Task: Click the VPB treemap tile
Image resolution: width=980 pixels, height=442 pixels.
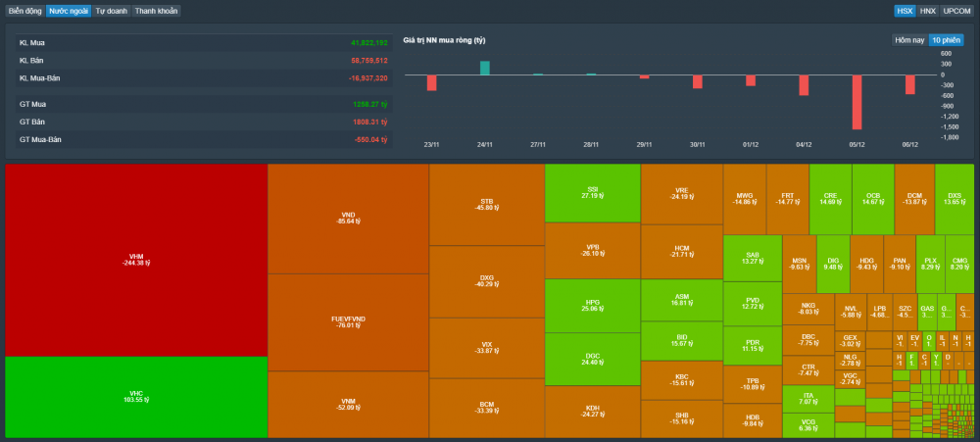Action: pyautogui.click(x=593, y=251)
